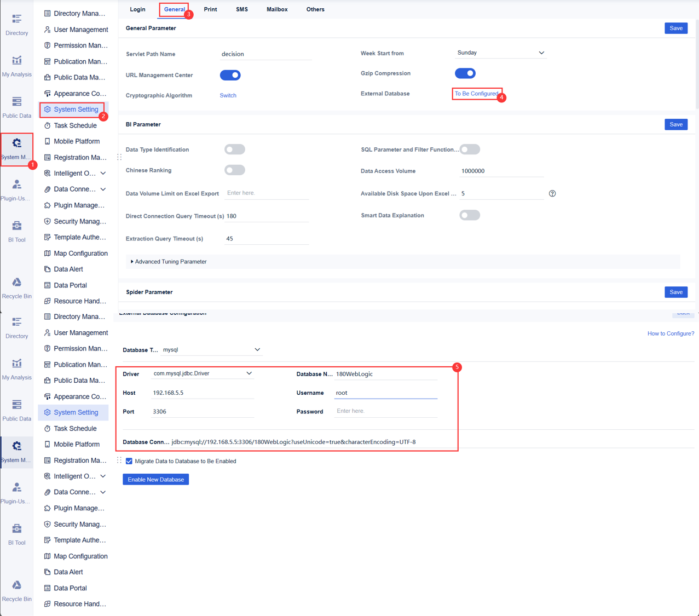Viewport: 699px width, 616px height.
Task: Switch to the Mailbox tab
Action: [x=276, y=9]
